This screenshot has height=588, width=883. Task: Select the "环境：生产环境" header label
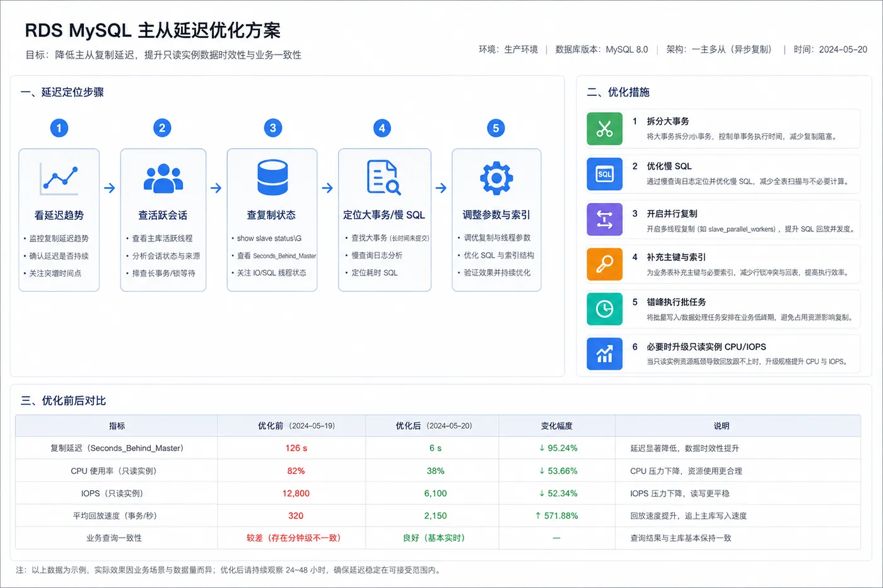(508, 49)
